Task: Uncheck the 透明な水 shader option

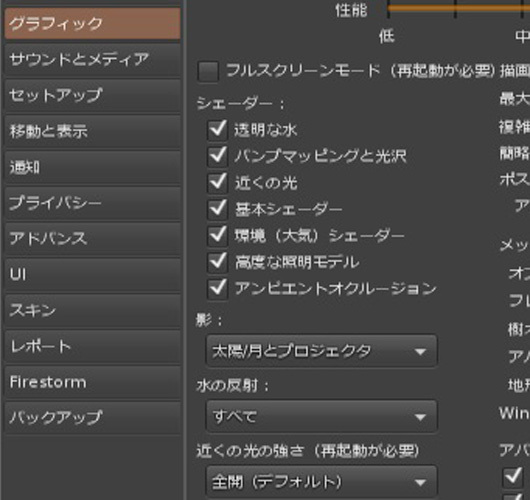Action: coord(217,130)
